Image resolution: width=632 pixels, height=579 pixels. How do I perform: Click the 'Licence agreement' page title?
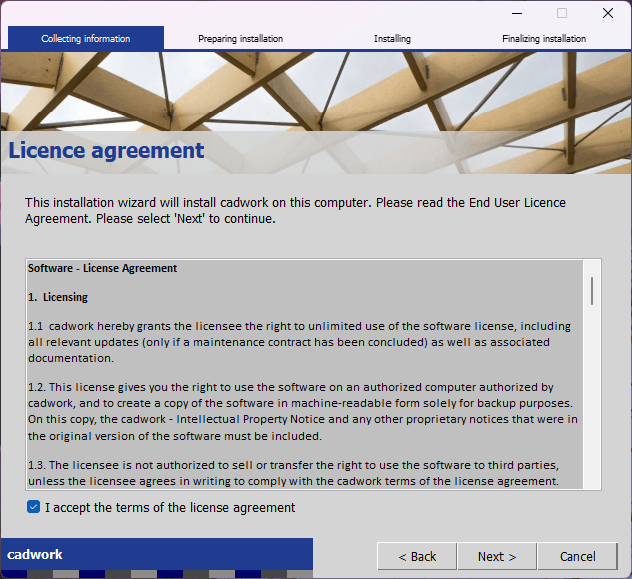point(106,150)
